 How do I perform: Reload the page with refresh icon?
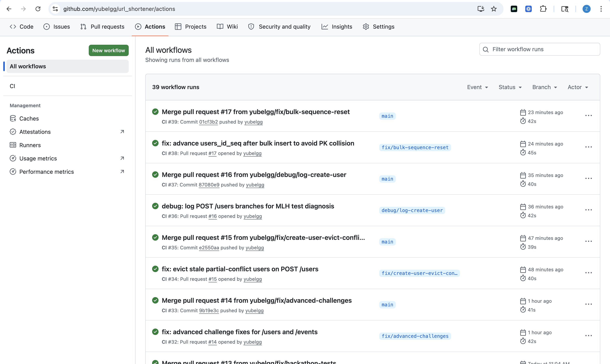[x=38, y=9]
